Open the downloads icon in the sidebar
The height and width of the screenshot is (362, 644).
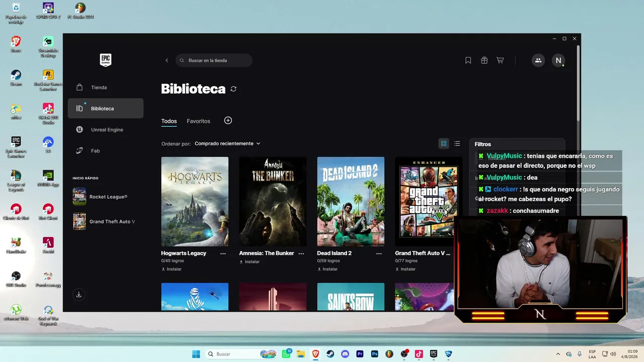click(78, 295)
